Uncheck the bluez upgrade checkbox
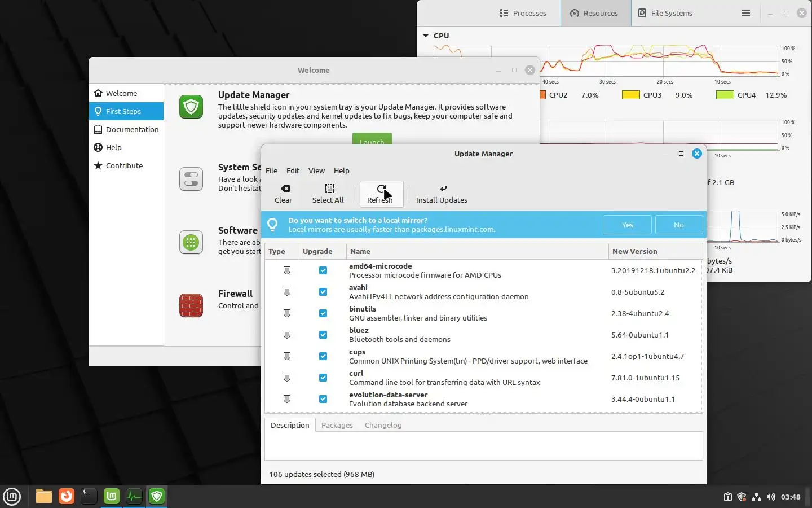This screenshot has height=508, width=812. point(323,335)
